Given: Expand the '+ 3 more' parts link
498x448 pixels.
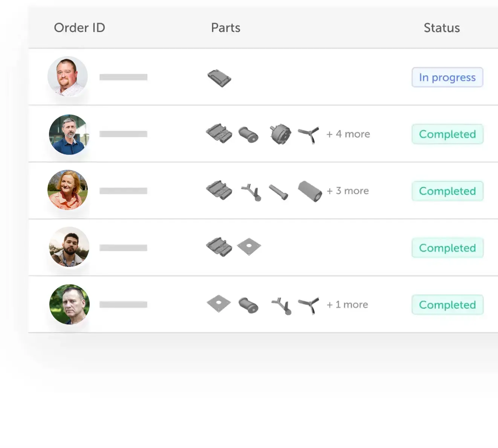Looking at the screenshot, I should (348, 191).
